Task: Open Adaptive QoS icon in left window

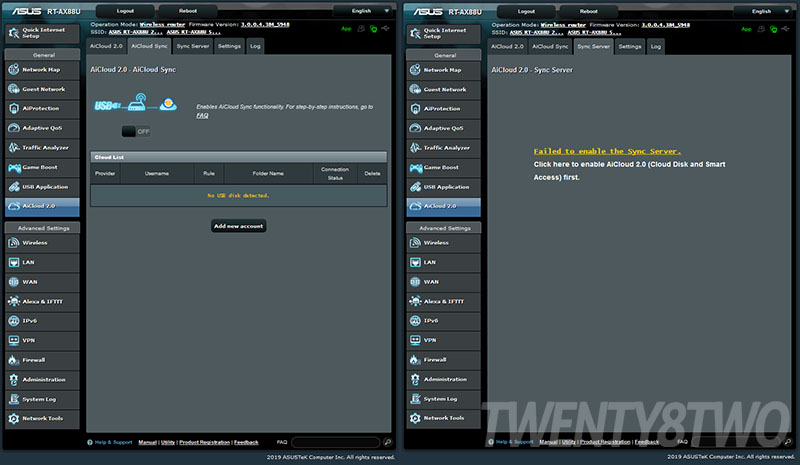Action: [14, 128]
